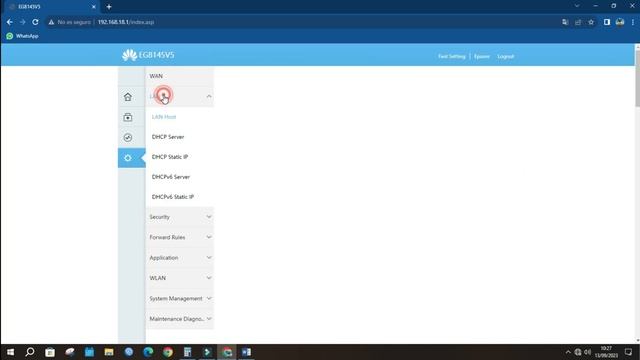Screen dimensions: 640x360
Task: Open the translate page icon
Action: [x=565, y=22]
